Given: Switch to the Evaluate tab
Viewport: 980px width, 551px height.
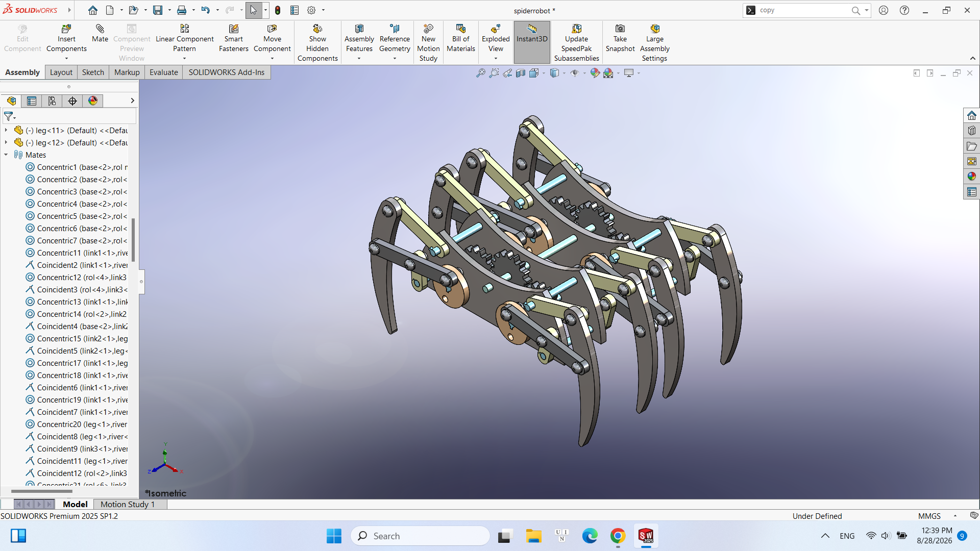Looking at the screenshot, I should (164, 72).
